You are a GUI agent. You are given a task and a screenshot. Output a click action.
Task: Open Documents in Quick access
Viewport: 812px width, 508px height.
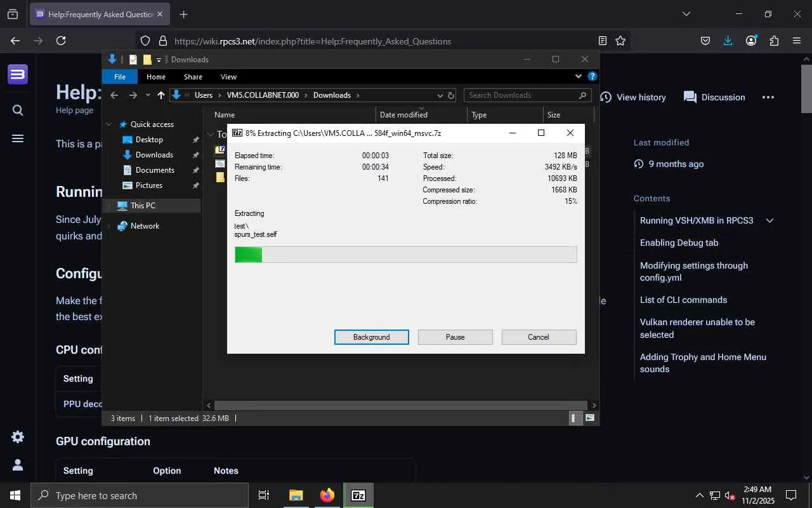(155, 170)
